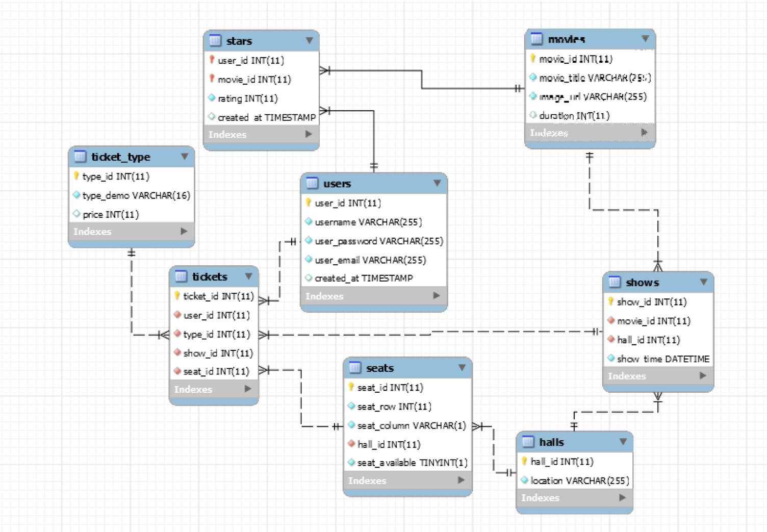Expand Indexes section of seats table
Image resolution: width=767 pixels, height=532 pixels.
click(461, 480)
